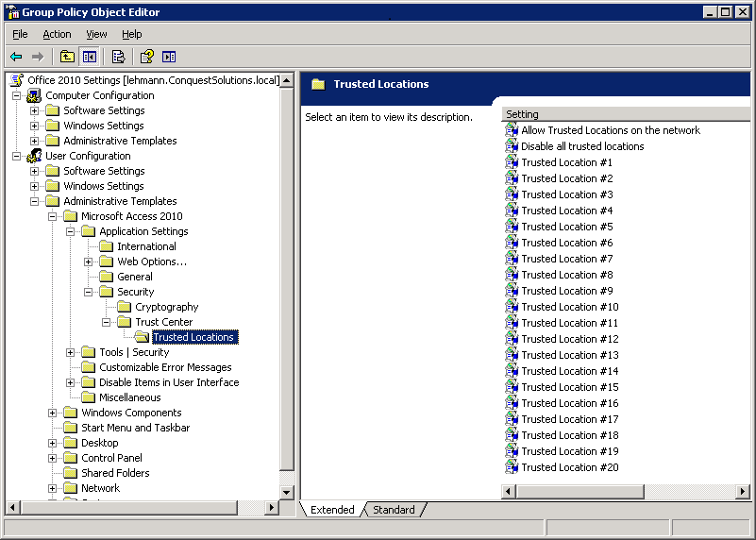
Task: Expand the Control Panel node
Action: point(52,458)
